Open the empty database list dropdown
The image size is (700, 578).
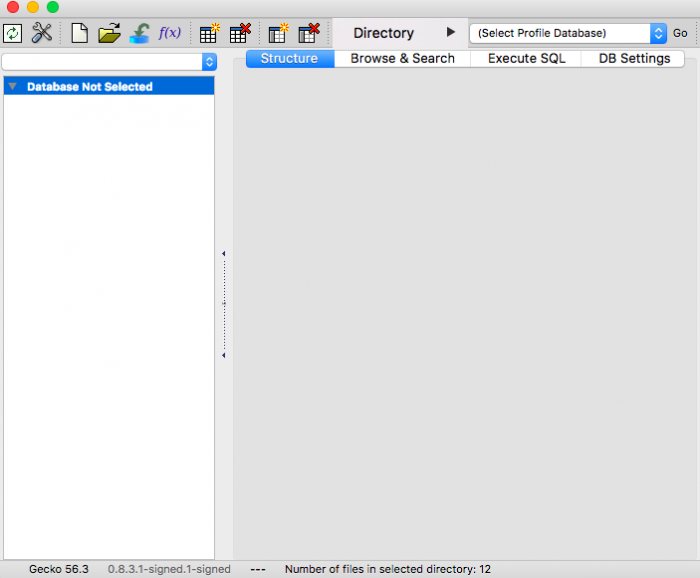(109, 62)
